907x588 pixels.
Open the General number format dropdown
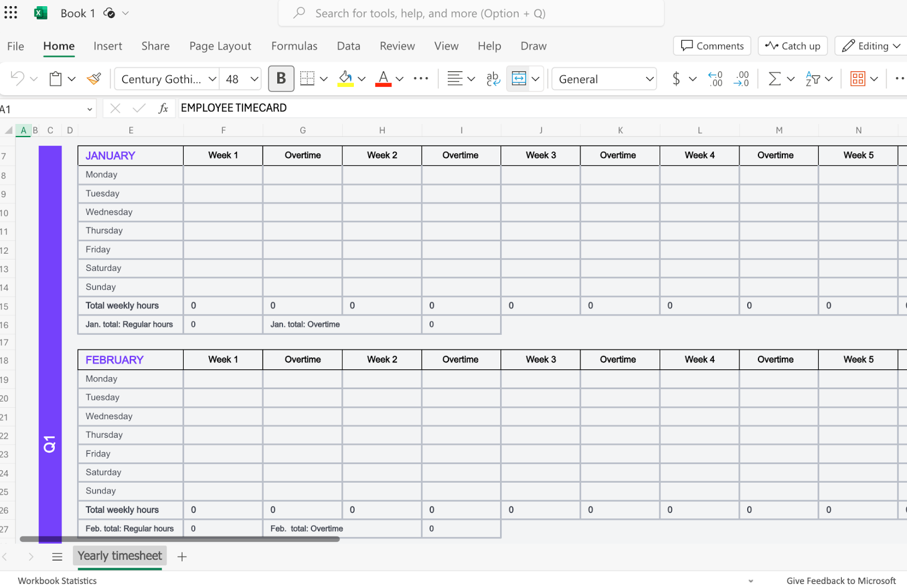[x=604, y=79]
